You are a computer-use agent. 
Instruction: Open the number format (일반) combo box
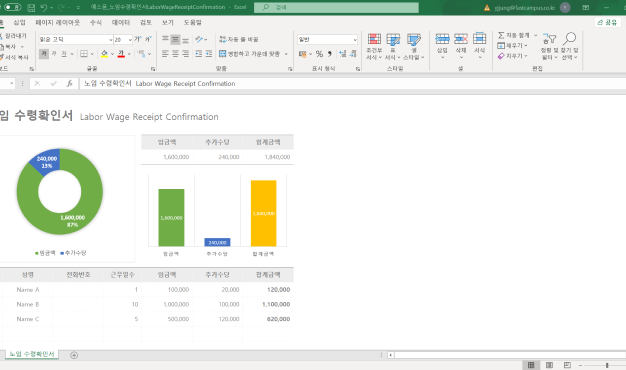(327, 40)
